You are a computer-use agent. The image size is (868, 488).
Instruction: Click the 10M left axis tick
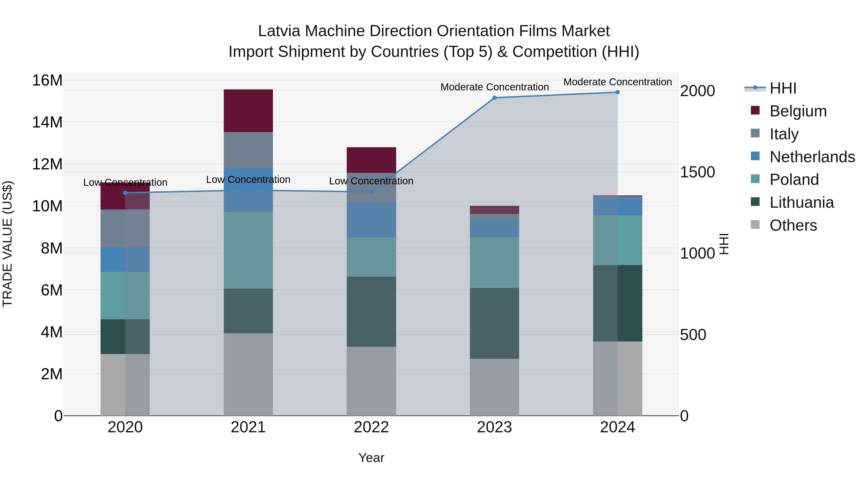pos(47,206)
